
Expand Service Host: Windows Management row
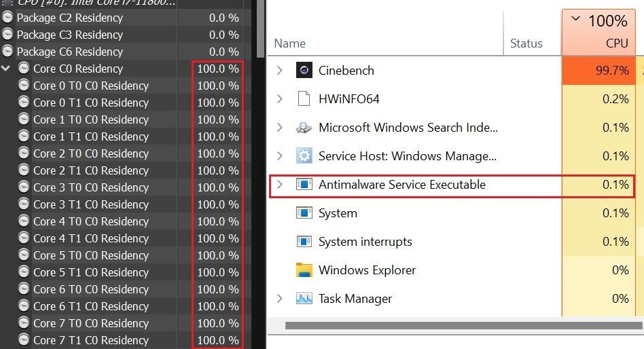coord(280,156)
